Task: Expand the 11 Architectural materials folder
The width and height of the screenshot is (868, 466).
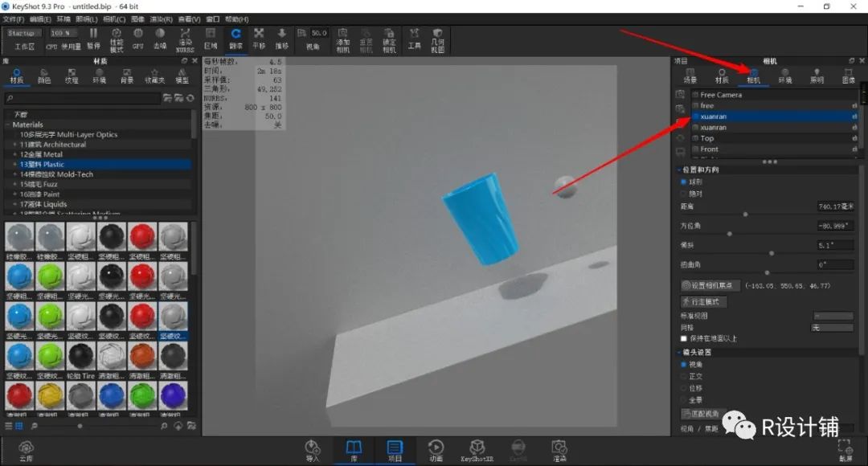Action: coord(15,145)
